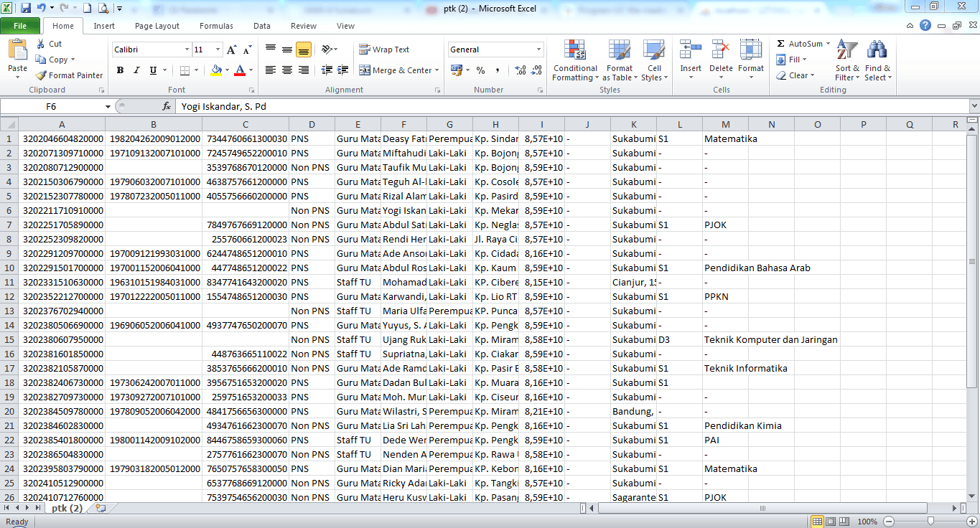Click the Insert Function fx icon
980x528 pixels.
point(167,106)
